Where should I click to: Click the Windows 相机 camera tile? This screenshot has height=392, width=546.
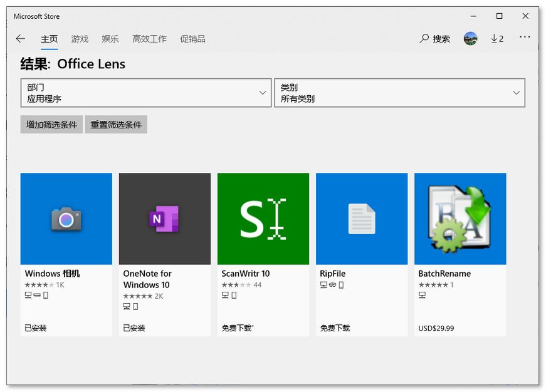pos(66,219)
